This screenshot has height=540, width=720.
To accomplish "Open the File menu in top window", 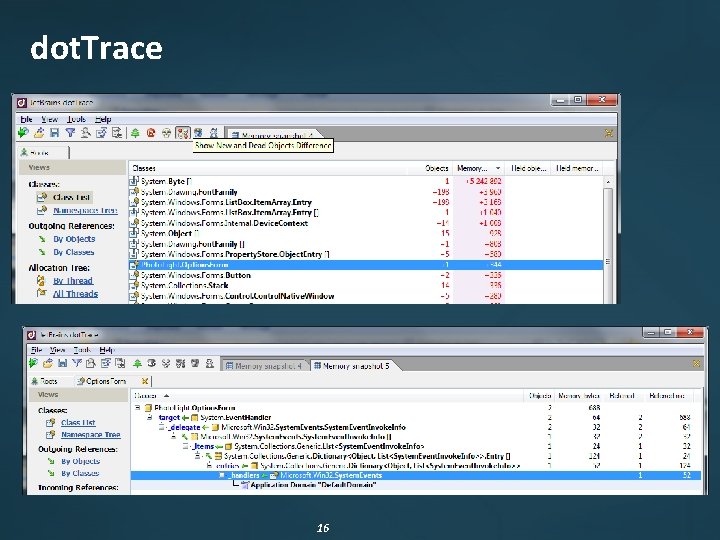I will (26, 119).
